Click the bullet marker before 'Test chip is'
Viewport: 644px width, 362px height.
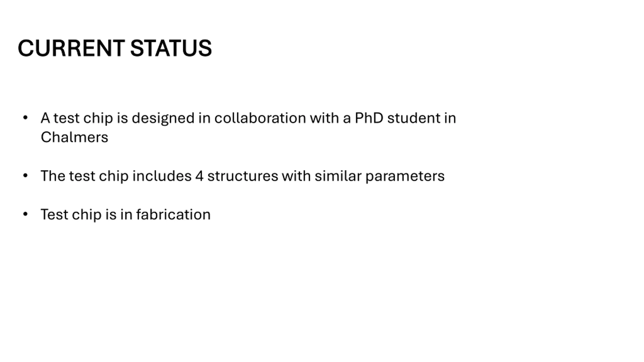[x=25, y=214]
